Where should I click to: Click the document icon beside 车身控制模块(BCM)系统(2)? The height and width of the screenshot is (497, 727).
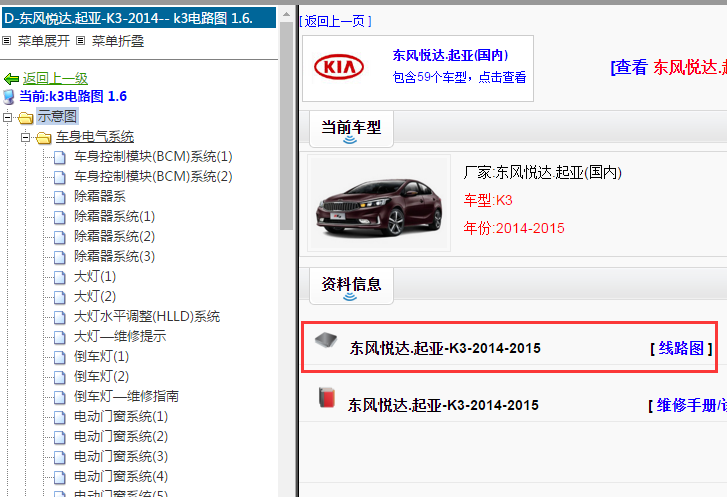(x=59, y=178)
